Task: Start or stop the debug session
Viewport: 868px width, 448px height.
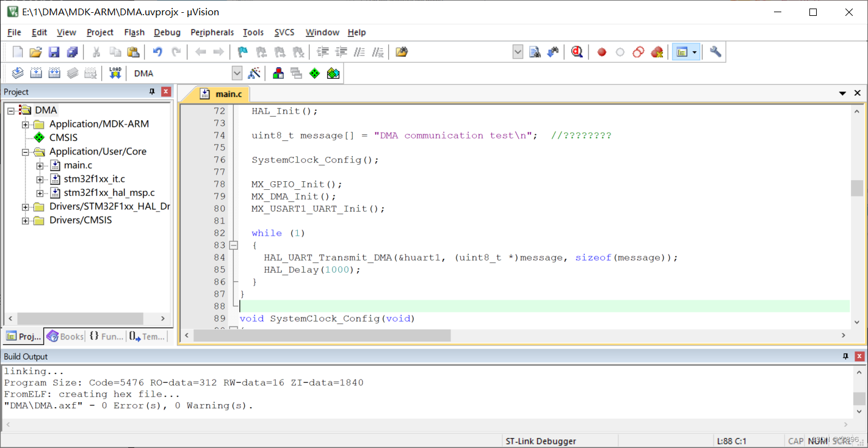Action: (x=577, y=52)
